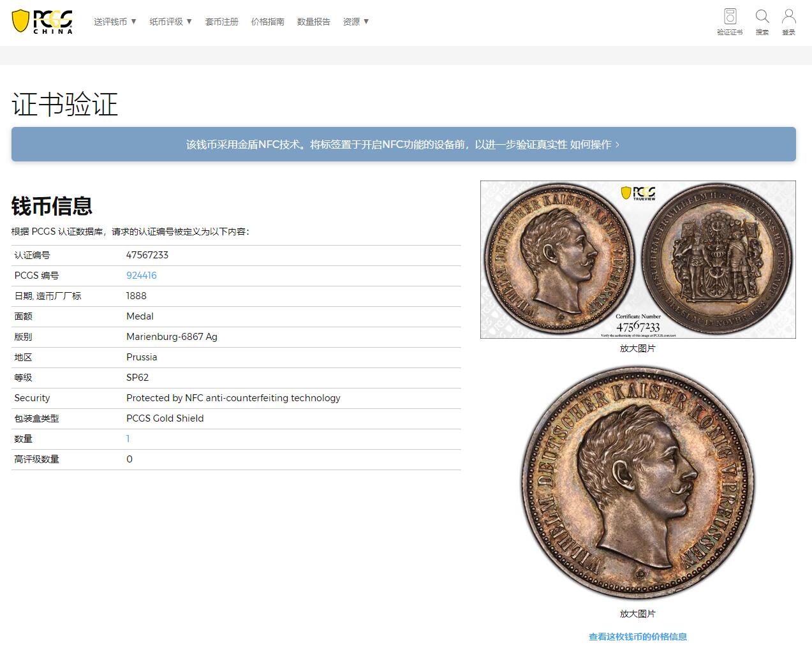Viewport: 812px width, 650px height.
Task: Click the PCGS China logo
Action: pos(42,22)
